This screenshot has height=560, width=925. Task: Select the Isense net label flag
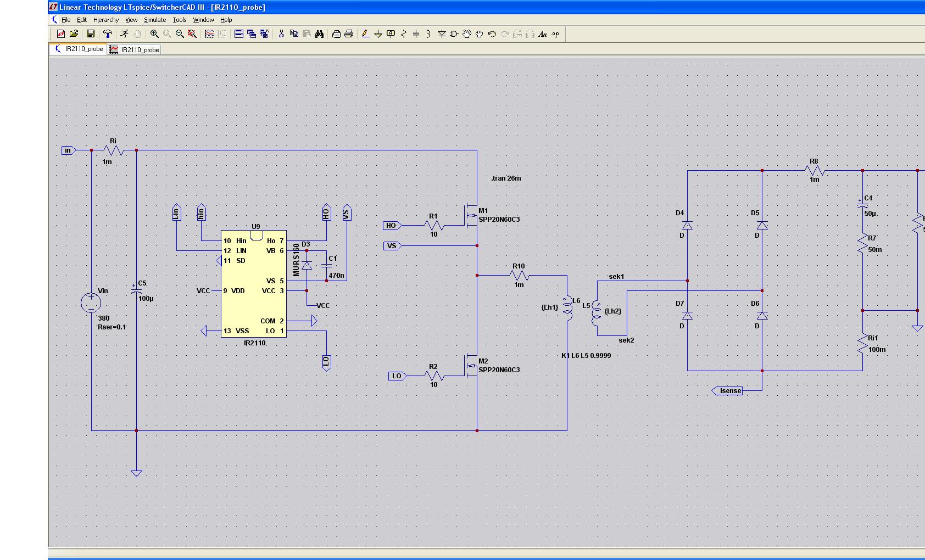727,391
